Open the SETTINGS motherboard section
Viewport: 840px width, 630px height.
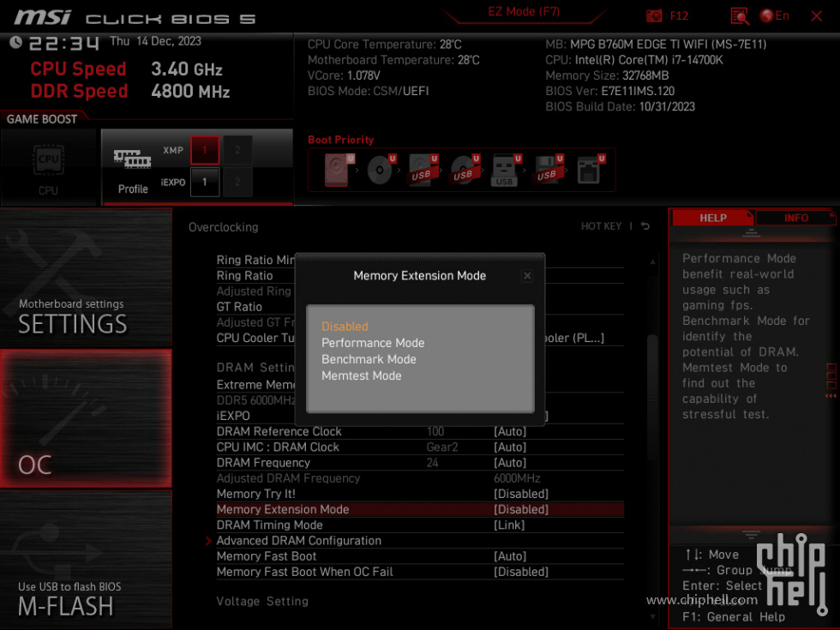pyautogui.click(x=86, y=278)
